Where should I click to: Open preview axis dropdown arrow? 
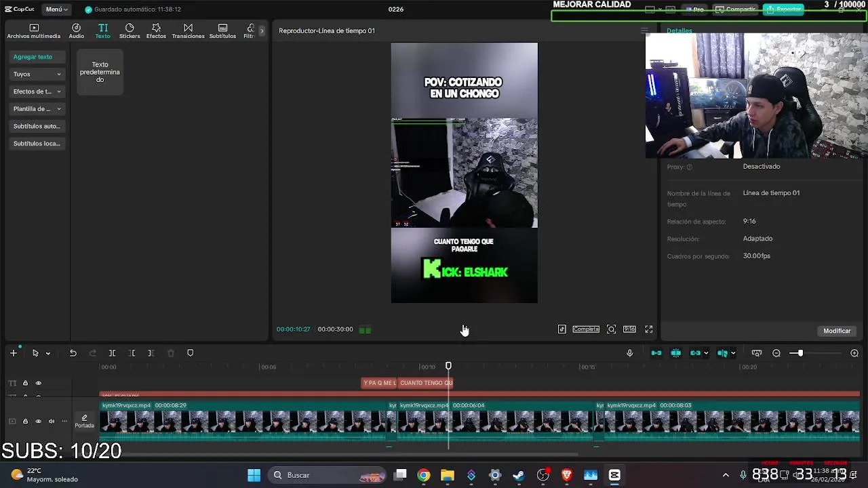(x=733, y=353)
